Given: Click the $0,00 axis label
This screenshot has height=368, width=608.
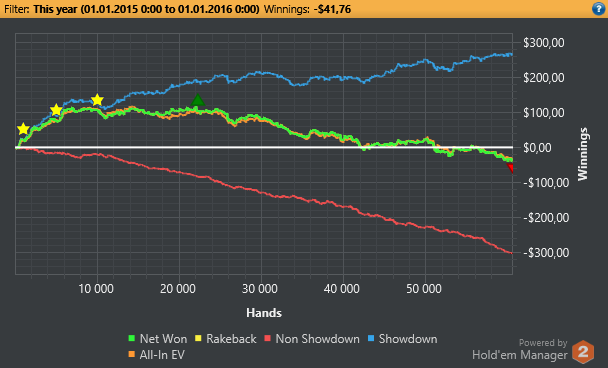Looking at the screenshot, I should tap(537, 147).
